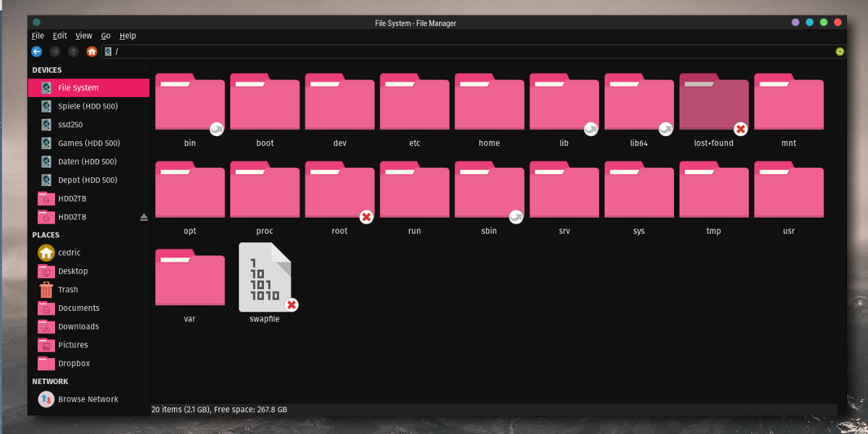Reload the folder with green refresh icon

pos(840,51)
